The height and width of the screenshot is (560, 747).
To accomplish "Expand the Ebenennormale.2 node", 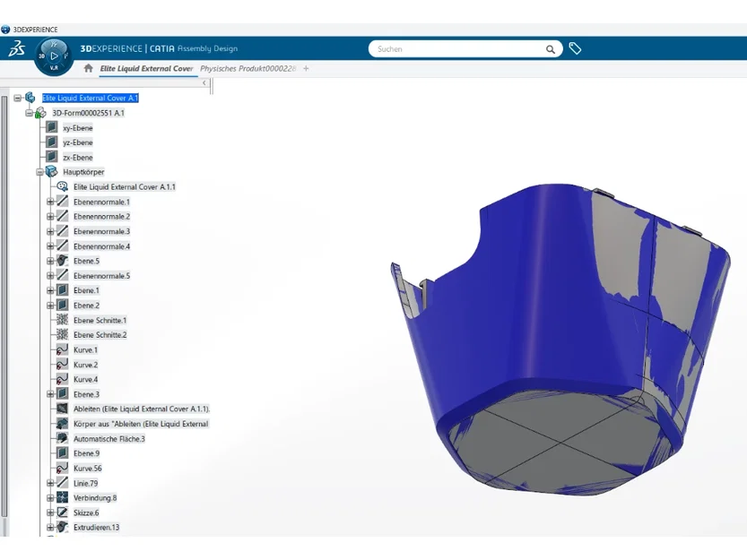I will pyautogui.click(x=50, y=217).
